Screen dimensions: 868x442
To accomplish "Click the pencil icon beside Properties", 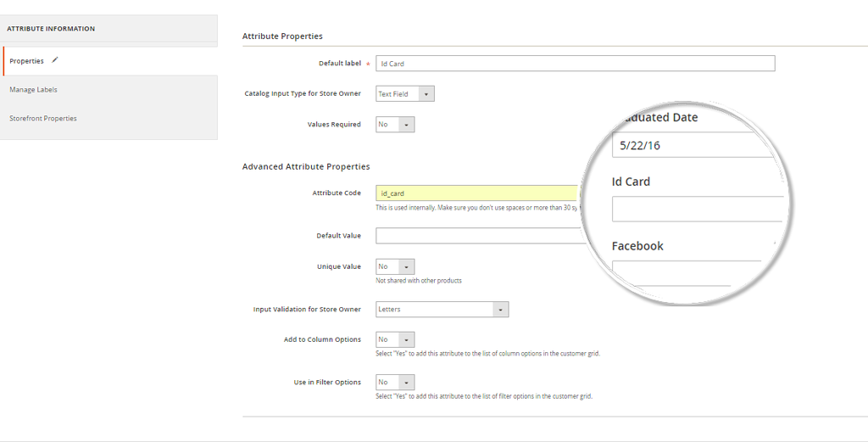I will pyautogui.click(x=55, y=60).
